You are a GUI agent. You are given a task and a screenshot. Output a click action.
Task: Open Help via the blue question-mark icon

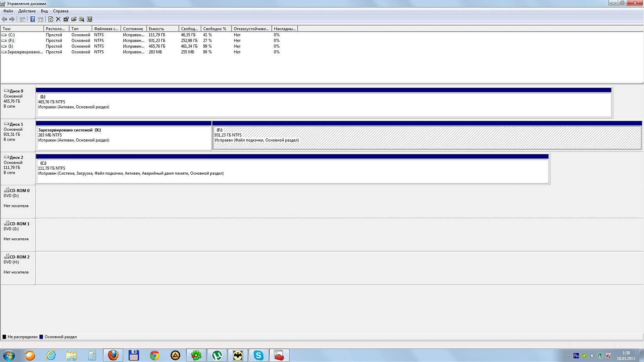(x=33, y=19)
